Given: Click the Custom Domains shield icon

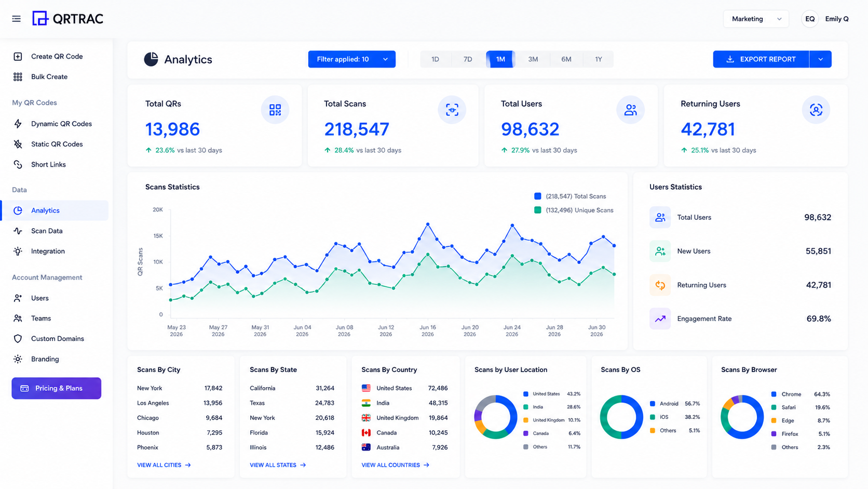Looking at the screenshot, I should point(18,339).
